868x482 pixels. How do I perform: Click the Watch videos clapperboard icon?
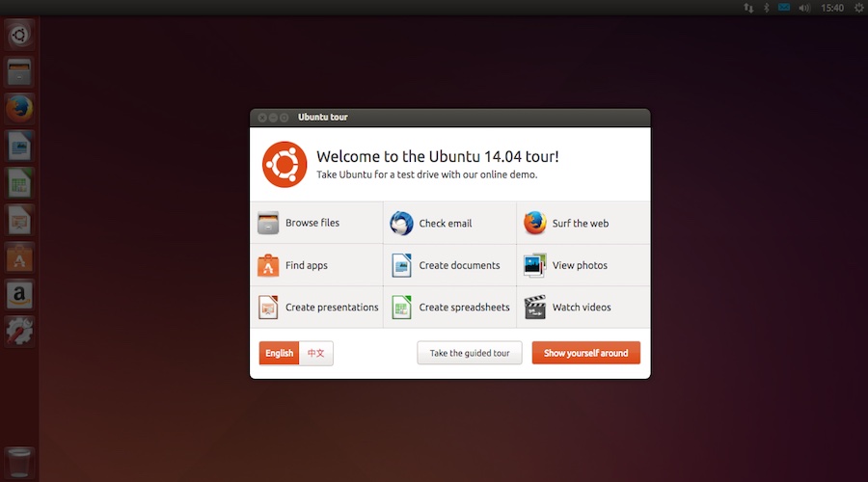535,308
